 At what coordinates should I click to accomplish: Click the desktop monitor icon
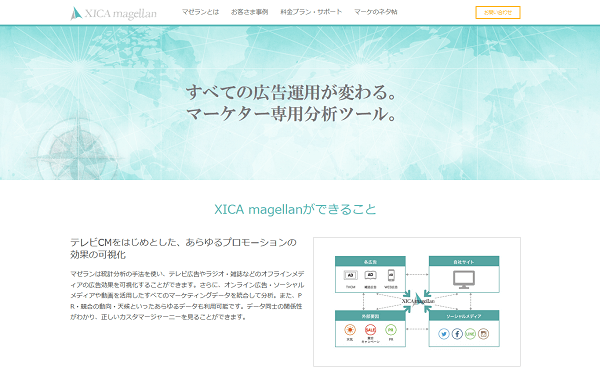[x=464, y=280]
